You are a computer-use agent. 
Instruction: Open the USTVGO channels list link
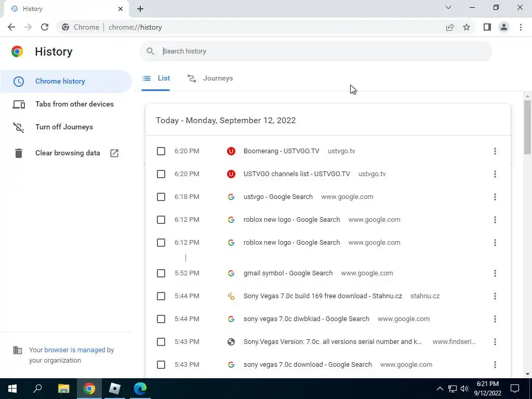(x=297, y=174)
